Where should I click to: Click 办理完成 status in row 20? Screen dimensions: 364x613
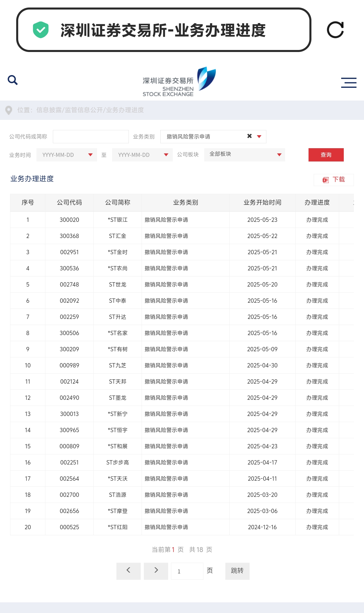tap(317, 527)
